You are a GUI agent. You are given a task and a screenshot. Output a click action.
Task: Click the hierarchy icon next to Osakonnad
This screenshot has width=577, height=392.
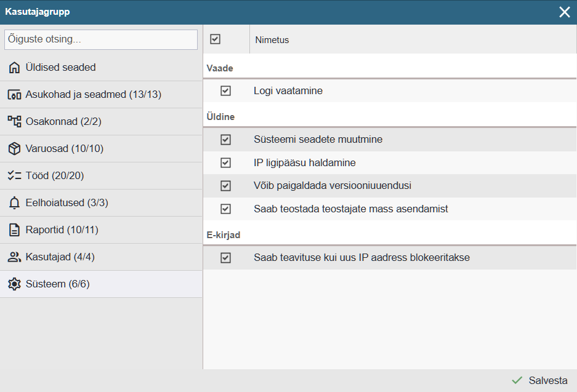click(x=14, y=122)
